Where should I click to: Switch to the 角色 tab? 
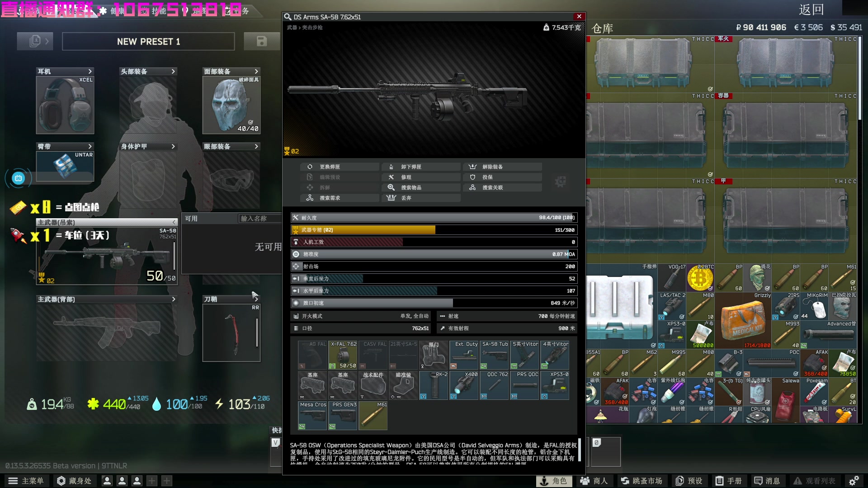(x=554, y=481)
